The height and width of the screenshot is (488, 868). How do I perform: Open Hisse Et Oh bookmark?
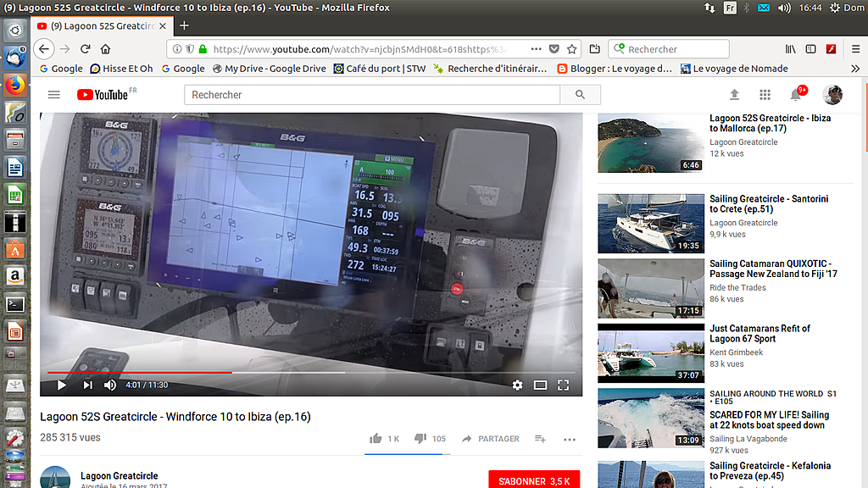click(x=121, y=69)
